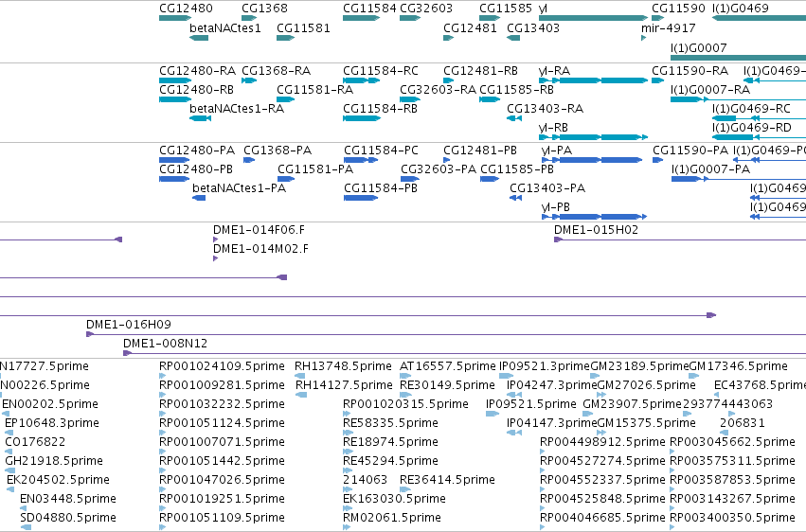Click the CG13403-PA protein label
Viewport: 806px width, 532px height.
[x=547, y=188]
